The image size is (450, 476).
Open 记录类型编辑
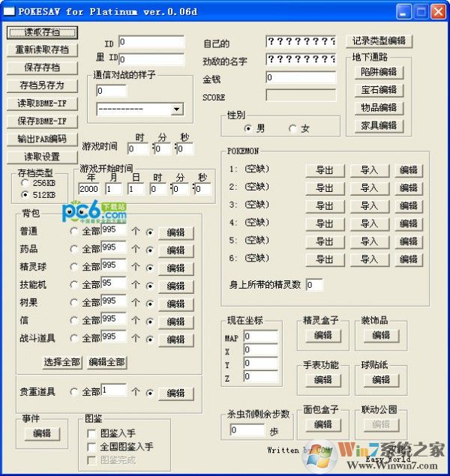[x=379, y=41]
